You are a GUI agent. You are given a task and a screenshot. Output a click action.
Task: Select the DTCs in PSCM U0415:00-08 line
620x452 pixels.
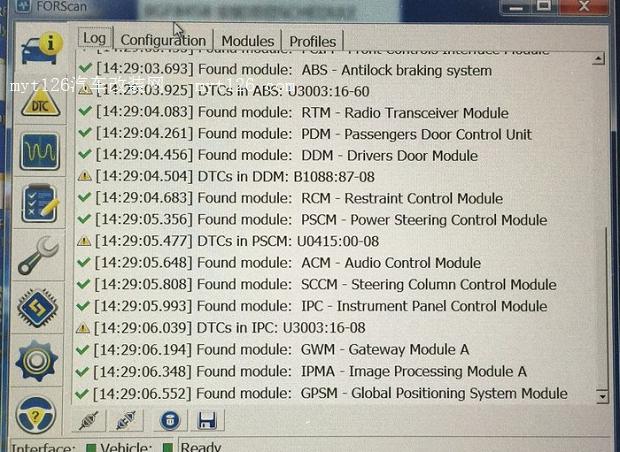tap(228, 241)
